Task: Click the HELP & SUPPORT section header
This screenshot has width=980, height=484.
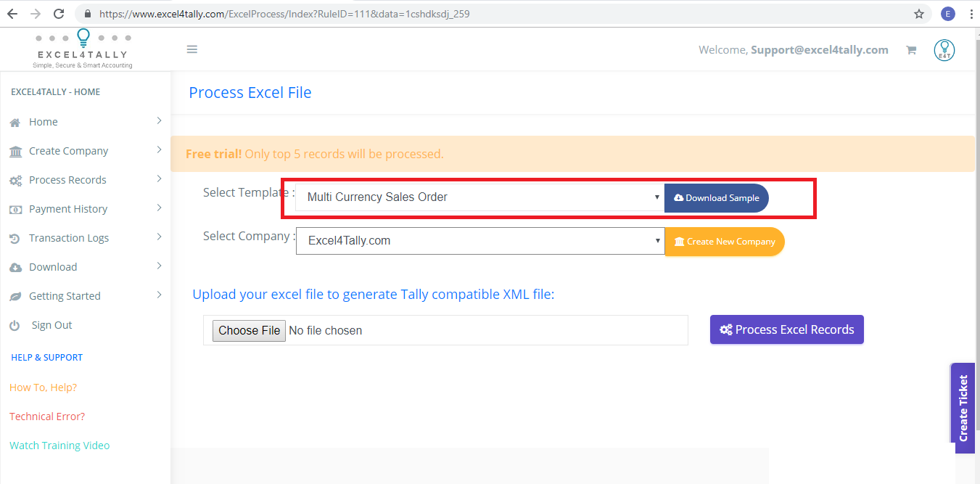Action: point(47,358)
